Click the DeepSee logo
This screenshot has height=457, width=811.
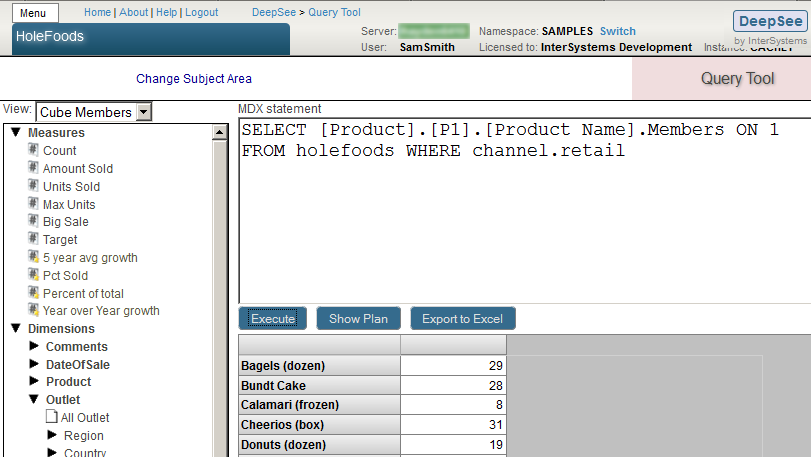pos(770,21)
